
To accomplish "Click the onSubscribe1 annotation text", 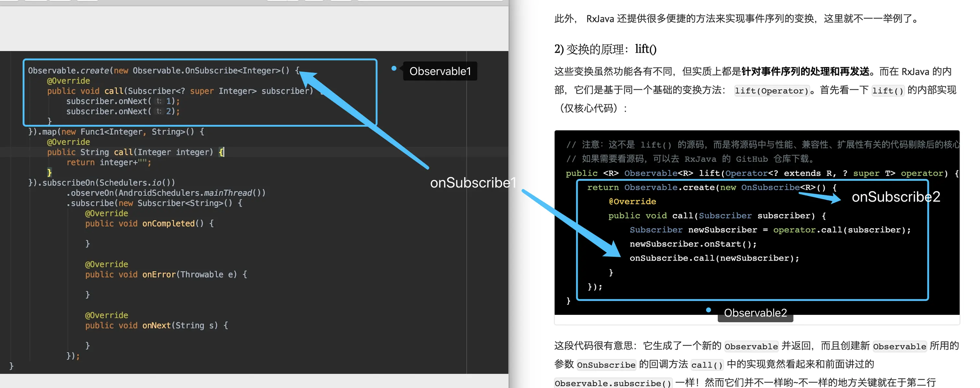I will tap(472, 183).
